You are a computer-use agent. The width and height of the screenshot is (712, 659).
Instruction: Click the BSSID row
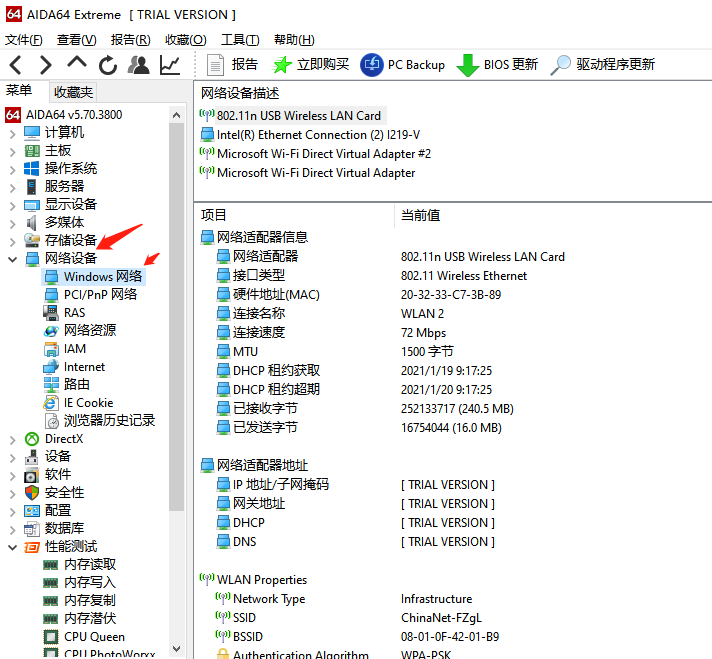(x=454, y=637)
